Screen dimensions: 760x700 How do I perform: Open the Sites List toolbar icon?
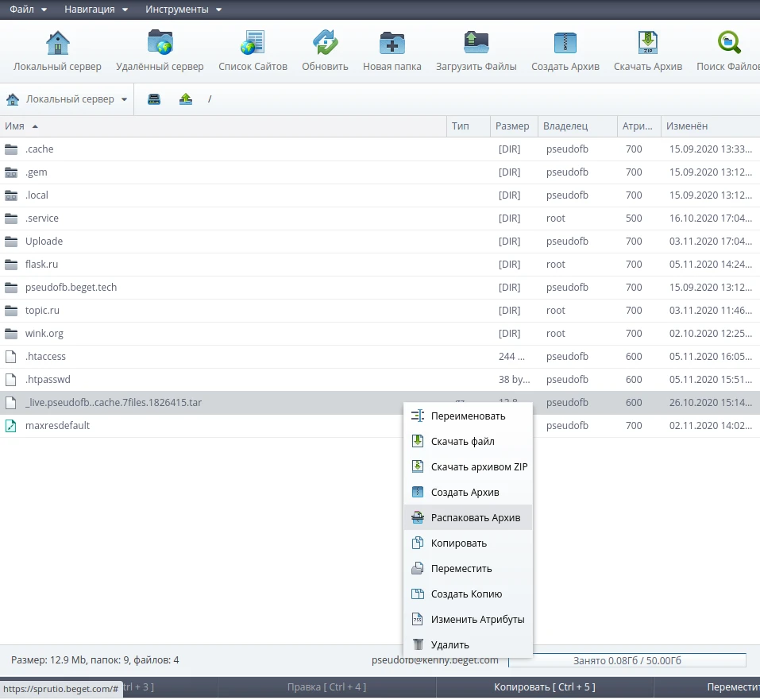pyautogui.click(x=253, y=43)
